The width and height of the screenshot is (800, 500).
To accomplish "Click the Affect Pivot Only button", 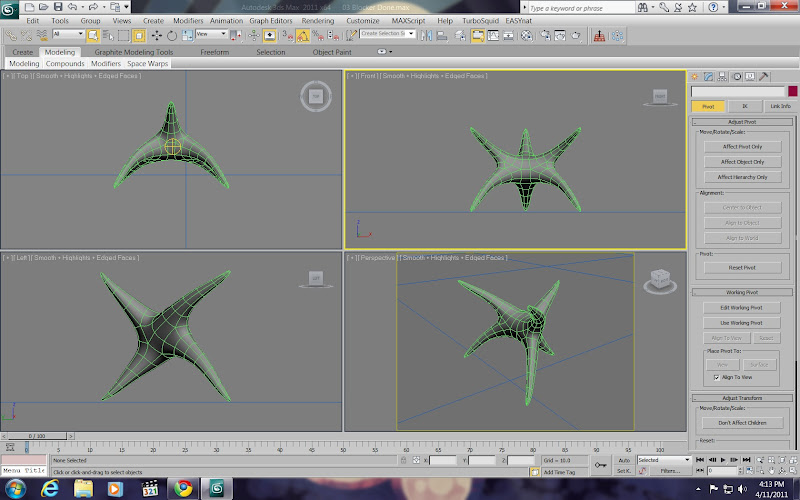I will click(x=742, y=146).
